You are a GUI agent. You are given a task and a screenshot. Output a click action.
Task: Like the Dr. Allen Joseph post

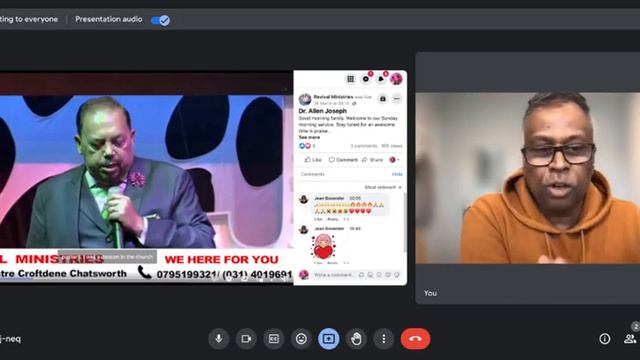point(313,160)
